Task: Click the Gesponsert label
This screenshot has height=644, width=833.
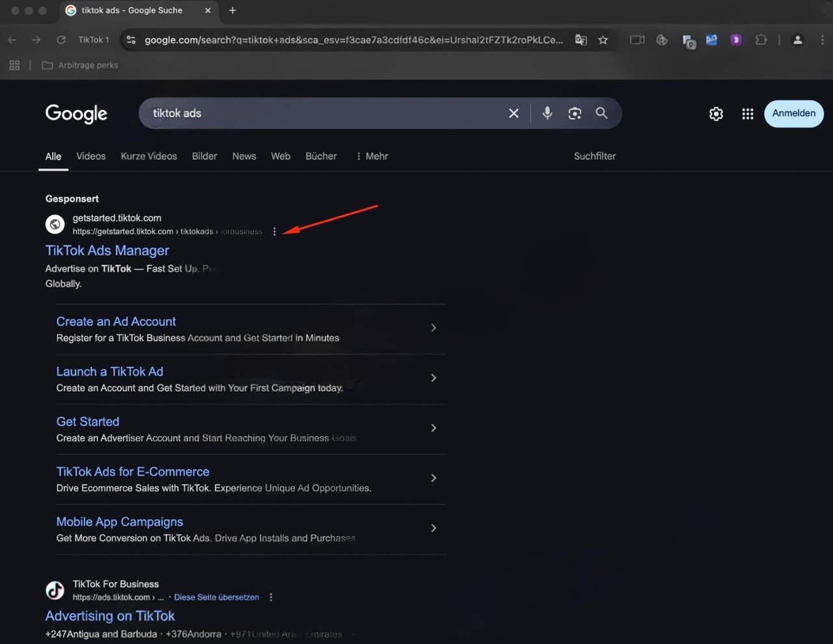Action: pyautogui.click(x=72, y=199)
